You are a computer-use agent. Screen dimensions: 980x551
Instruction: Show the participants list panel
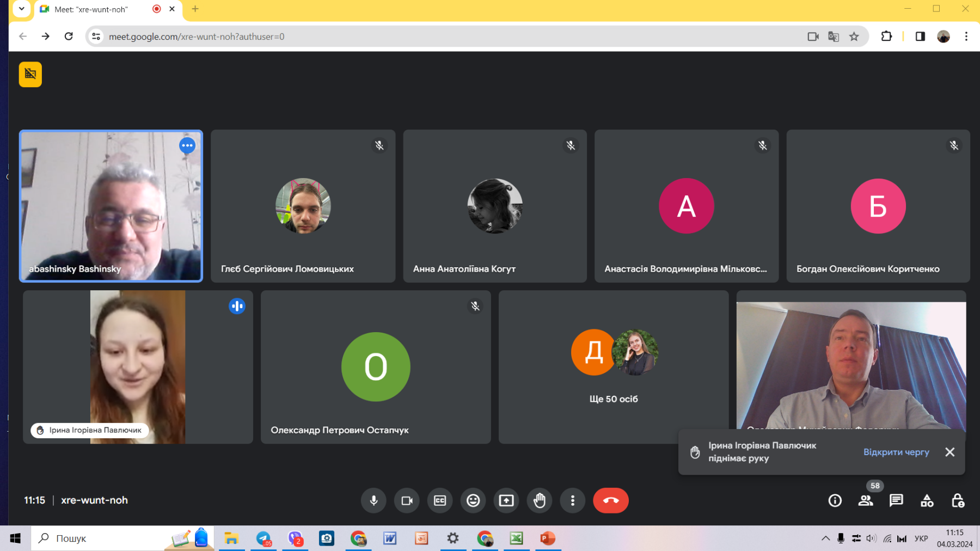click(865, 500)
